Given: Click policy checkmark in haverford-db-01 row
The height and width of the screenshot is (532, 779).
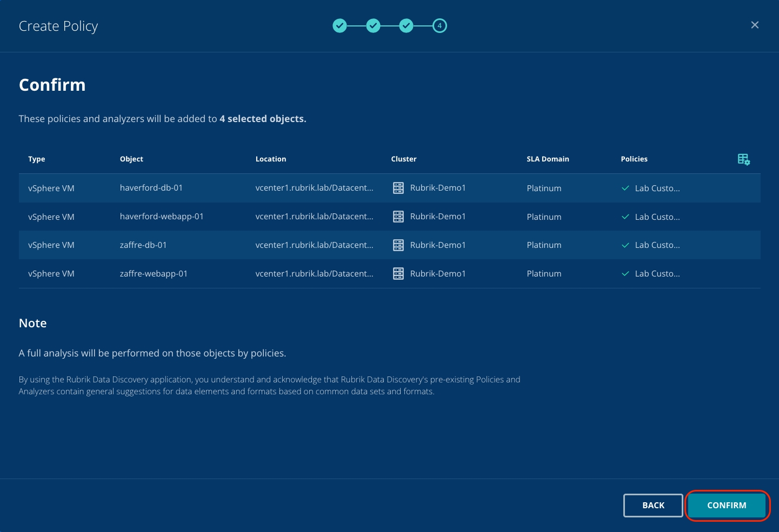Looking at the screenshot, I should (x=625, y=188).
